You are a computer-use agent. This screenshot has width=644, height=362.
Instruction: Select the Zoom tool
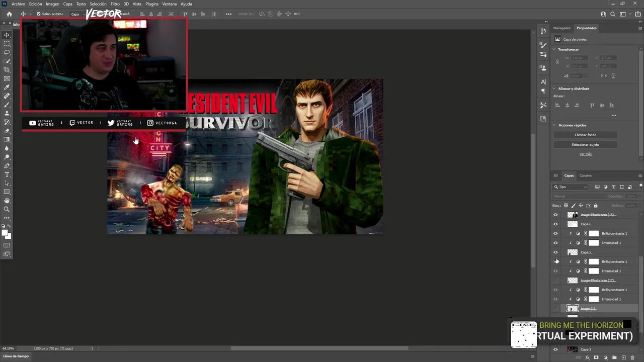coord(7,209)
